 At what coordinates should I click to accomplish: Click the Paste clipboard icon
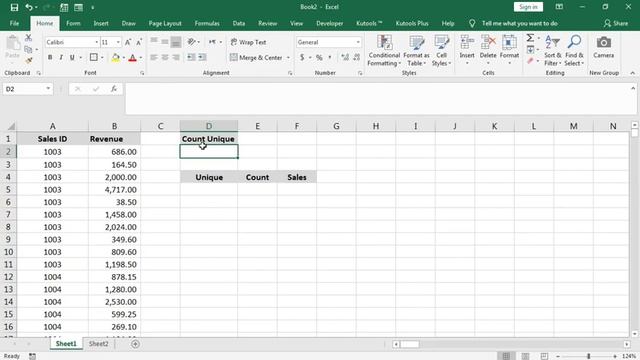(13, 43)
